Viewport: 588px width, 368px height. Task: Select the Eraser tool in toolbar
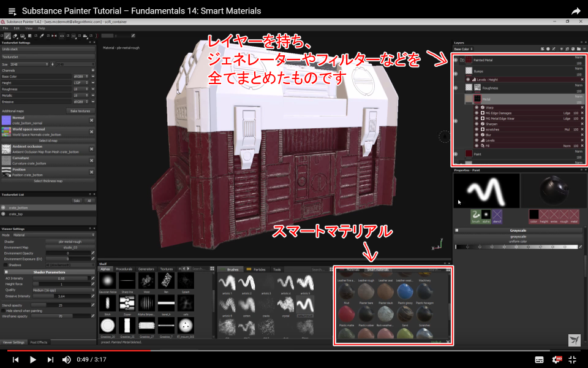pyautogui.click(x=15, y=36)
